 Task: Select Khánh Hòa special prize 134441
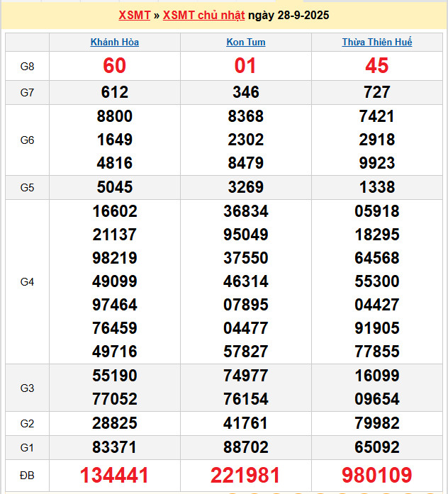pyautogui.click(x=115, y=475)
